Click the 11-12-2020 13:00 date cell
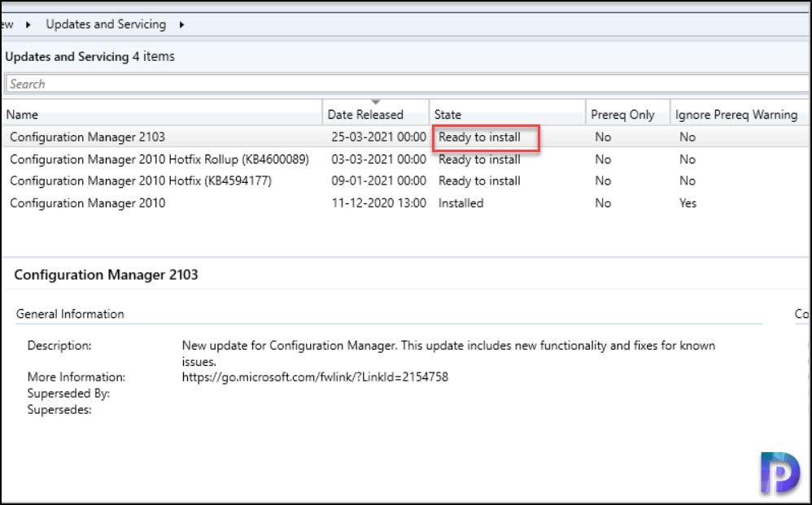812x505 pixels. pos(378,202)
